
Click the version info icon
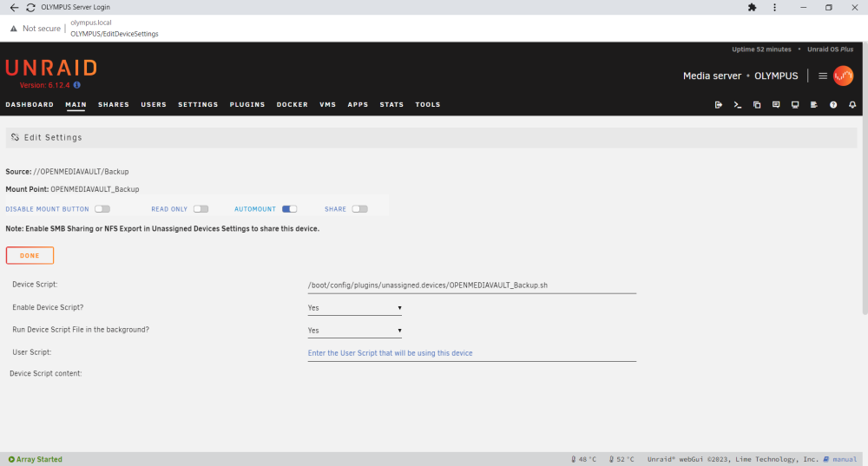pos(77,85)
